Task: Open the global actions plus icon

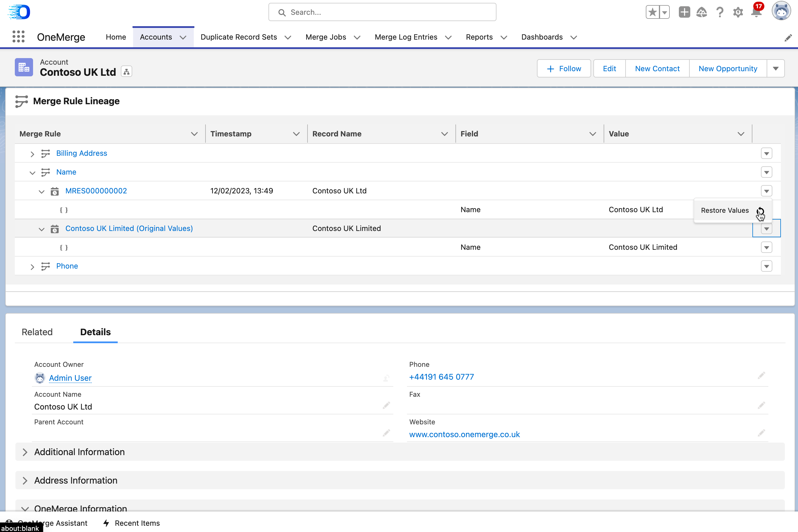Action: pyautogui.click(x=684, y=12)
